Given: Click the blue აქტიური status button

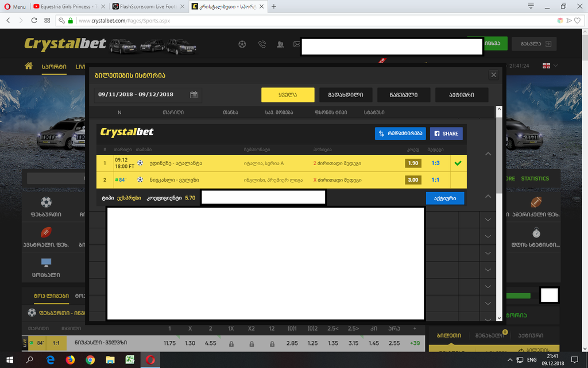Looking at the screenshot, I should pos(445,198).
